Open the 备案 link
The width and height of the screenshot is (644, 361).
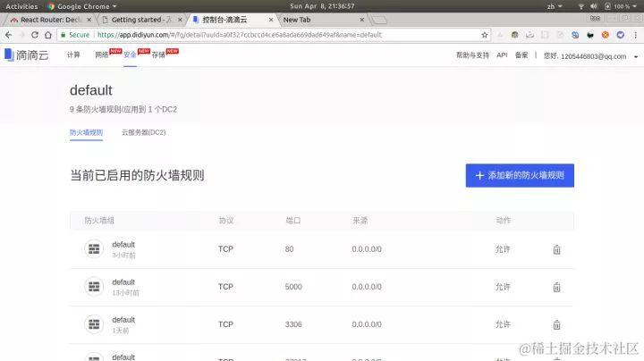[x=521, y=55]
